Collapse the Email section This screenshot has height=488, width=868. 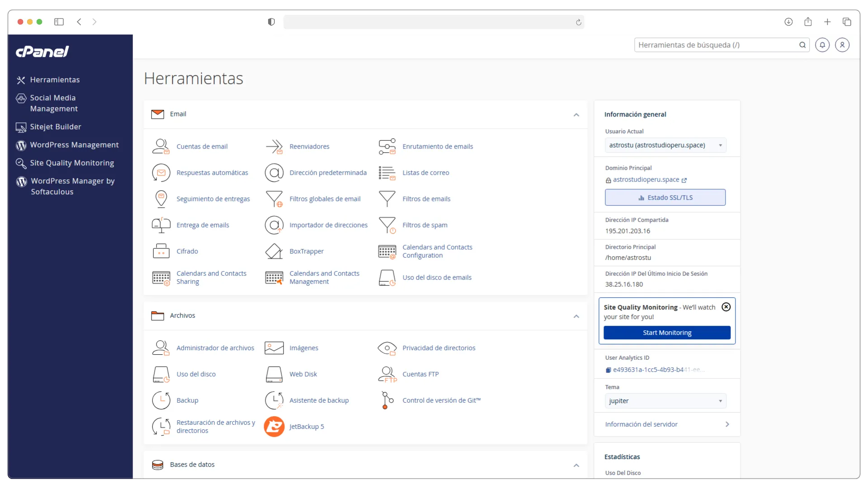click(576, 115)
